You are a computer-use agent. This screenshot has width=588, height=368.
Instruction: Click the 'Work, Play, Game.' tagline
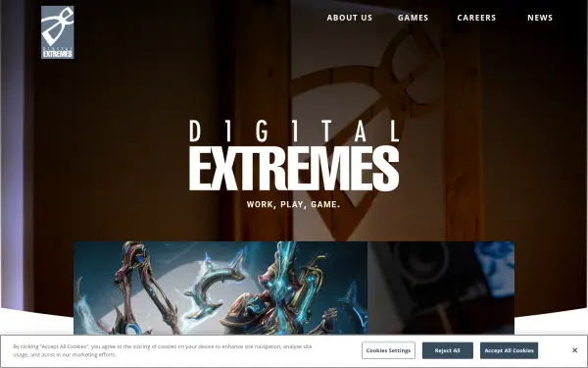point(293,205)
